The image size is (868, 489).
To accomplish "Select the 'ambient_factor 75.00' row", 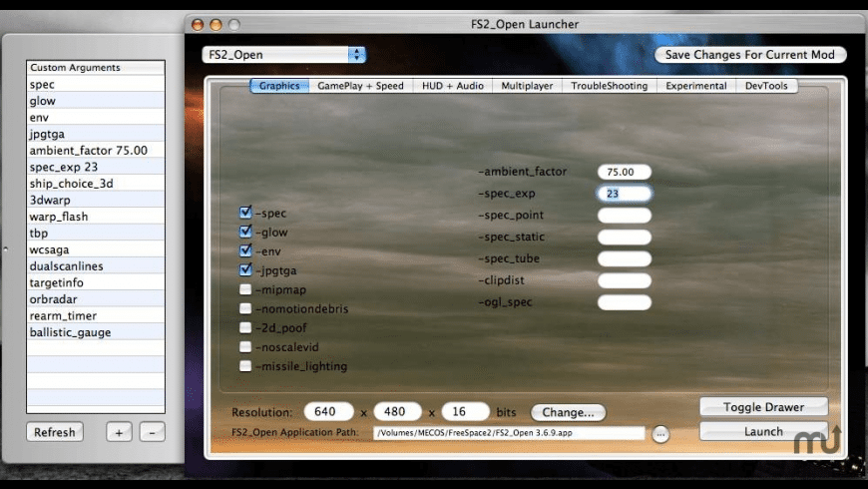I will point(96,150).
